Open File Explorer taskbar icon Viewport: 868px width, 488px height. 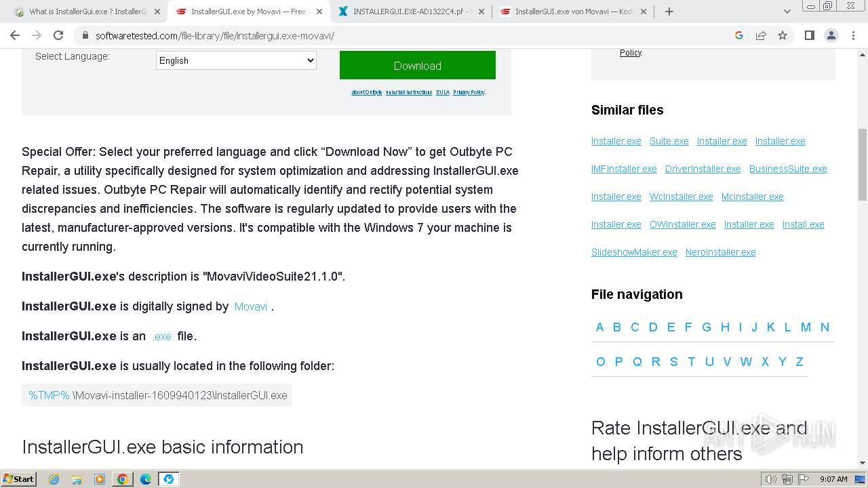click(x=77, y=479)
